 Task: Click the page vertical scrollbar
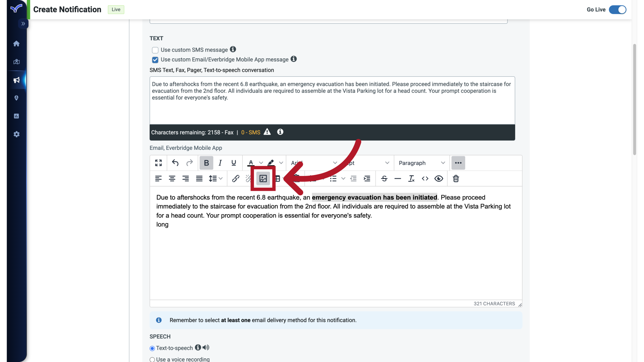635,99
